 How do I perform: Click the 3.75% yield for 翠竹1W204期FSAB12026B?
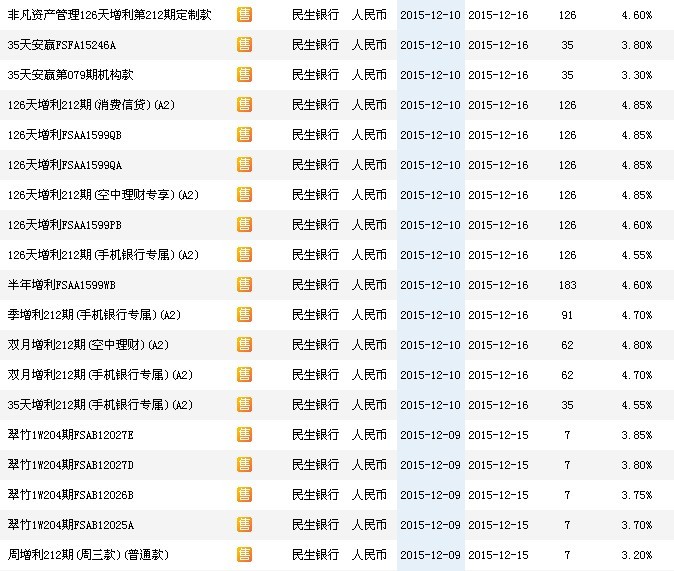[637, 495]
